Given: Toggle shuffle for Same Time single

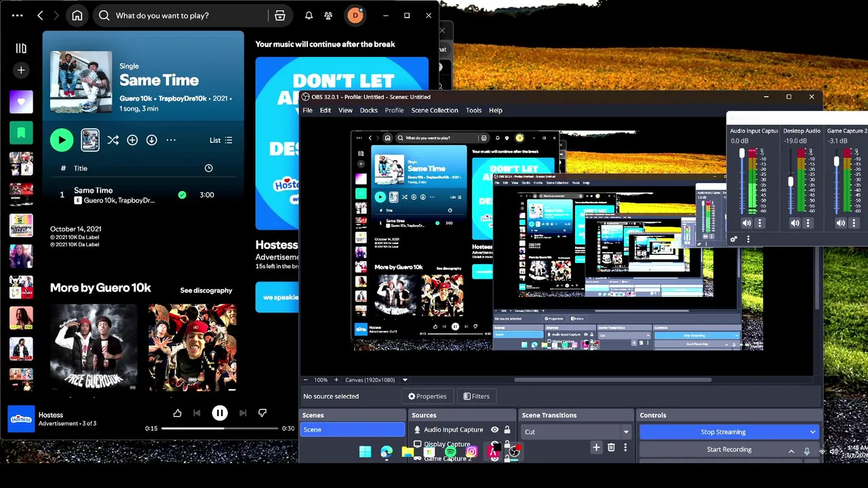Looking at the screenshot, I should pos(113,140).
